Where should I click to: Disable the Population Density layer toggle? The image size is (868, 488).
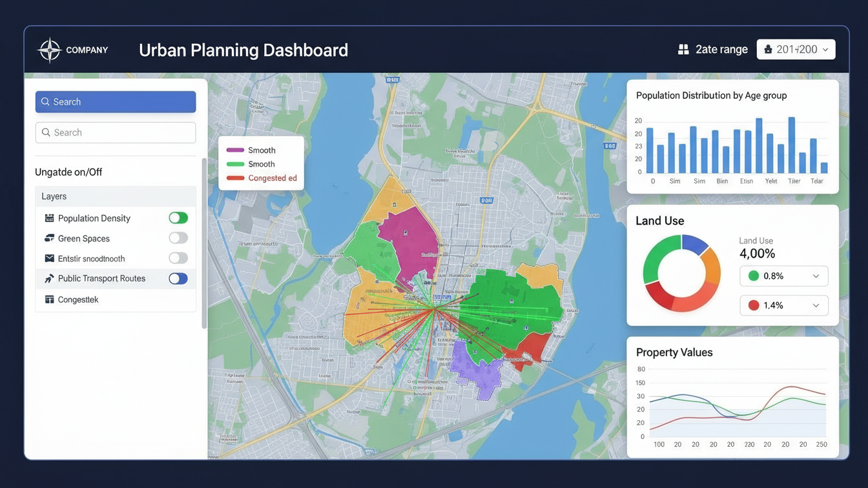tap(178, 218)
